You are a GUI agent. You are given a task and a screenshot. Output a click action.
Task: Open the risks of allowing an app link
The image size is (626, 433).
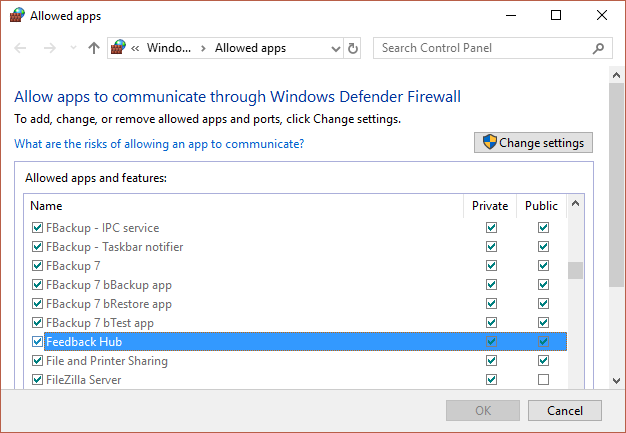[159, 144]
